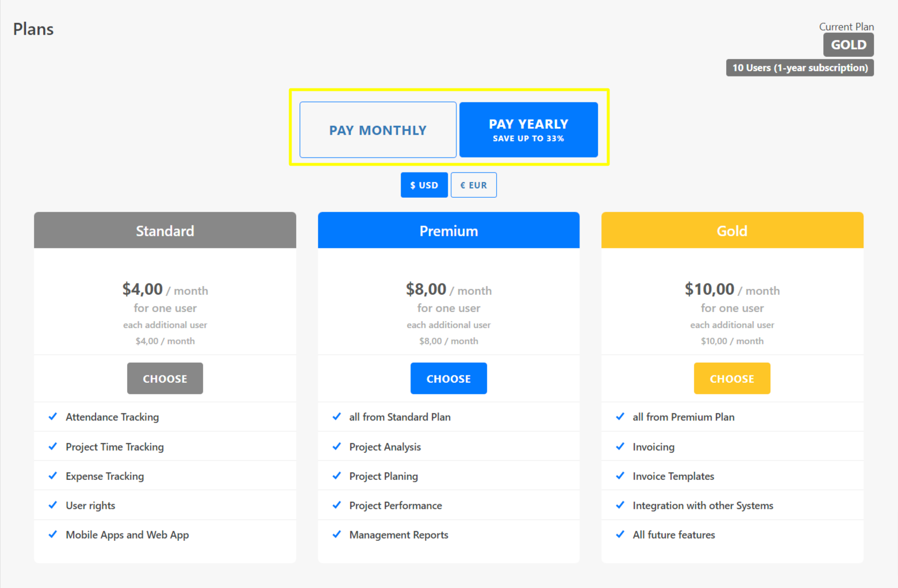Switch billing to Pay Monthly

(378, 130)
